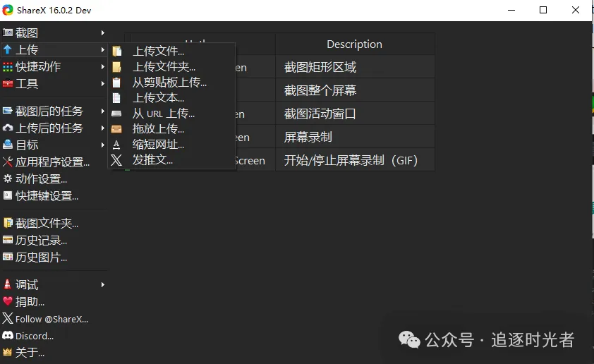The image size is (594, 364).
Task: Expand the 工具 submenu arrow
Action: pyautogui.click(x=103, y=83)
